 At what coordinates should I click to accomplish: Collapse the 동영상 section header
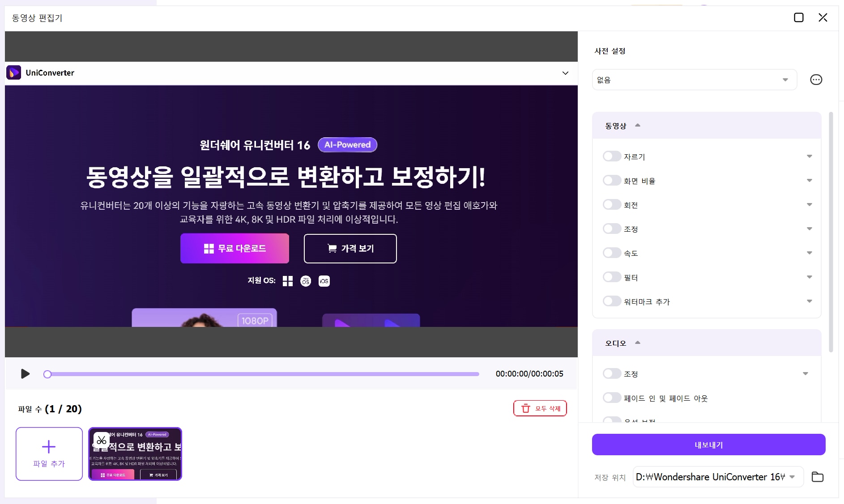pos(637,126)
